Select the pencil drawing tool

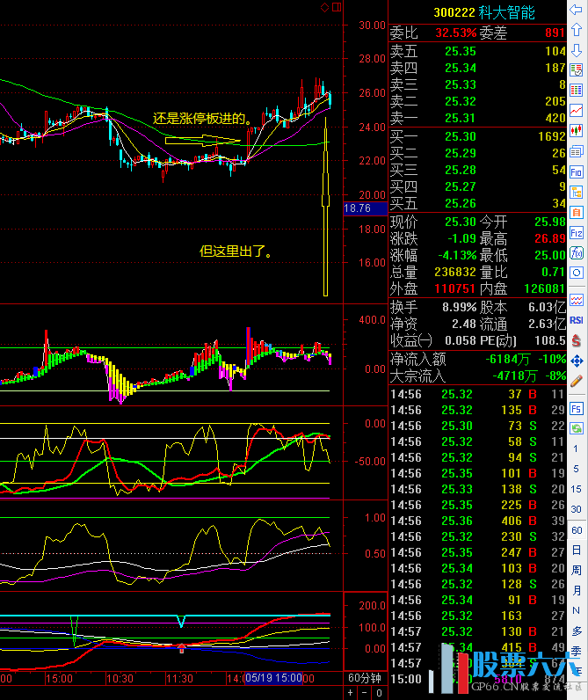[577, 381]
